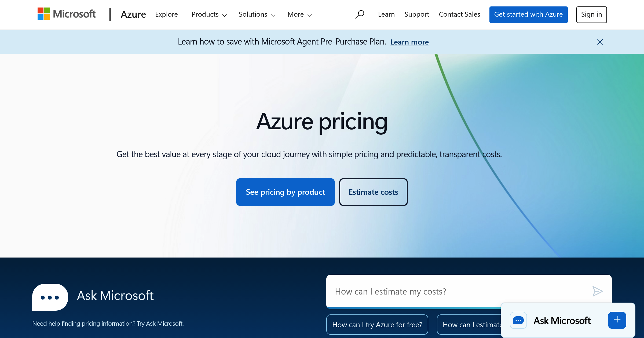This screenshot has height=338, width=644.
Task: Open the Support nav link
Action: pos(417,14)
